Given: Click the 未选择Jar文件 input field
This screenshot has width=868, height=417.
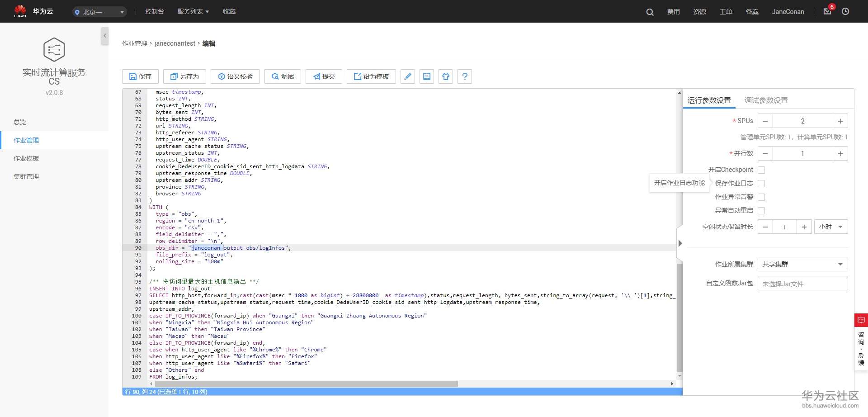Looking at the screenshot, I should pos(803,284).
